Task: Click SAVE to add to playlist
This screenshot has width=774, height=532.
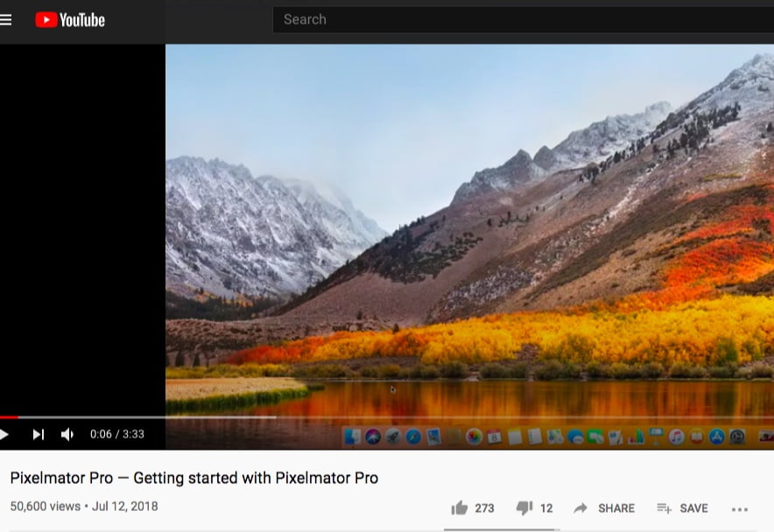Action: (x=682, y=508)
